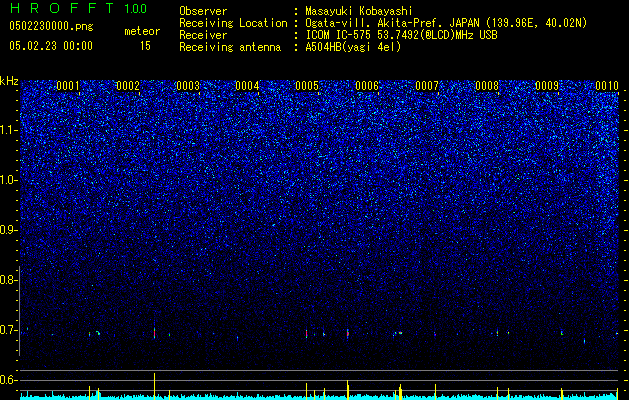Click the 1.0 kHz axis label
This screenshot has height=400, width=629.
[7, 180]
